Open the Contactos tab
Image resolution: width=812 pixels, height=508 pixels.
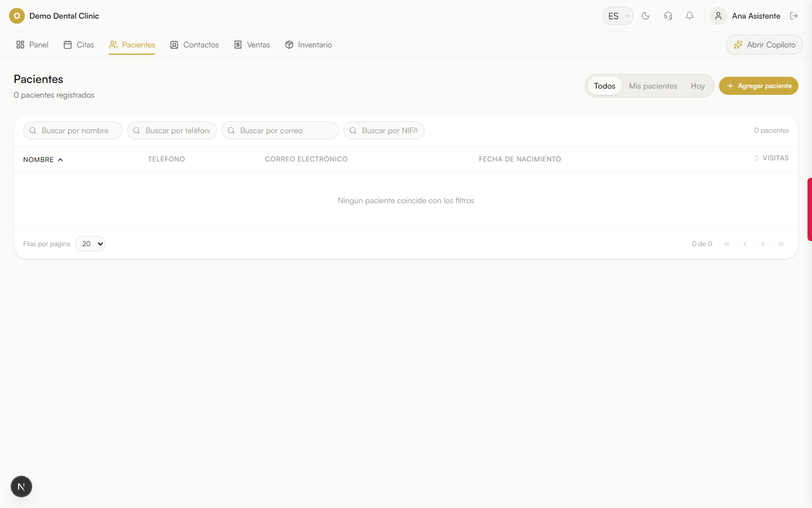coord(195,45)
